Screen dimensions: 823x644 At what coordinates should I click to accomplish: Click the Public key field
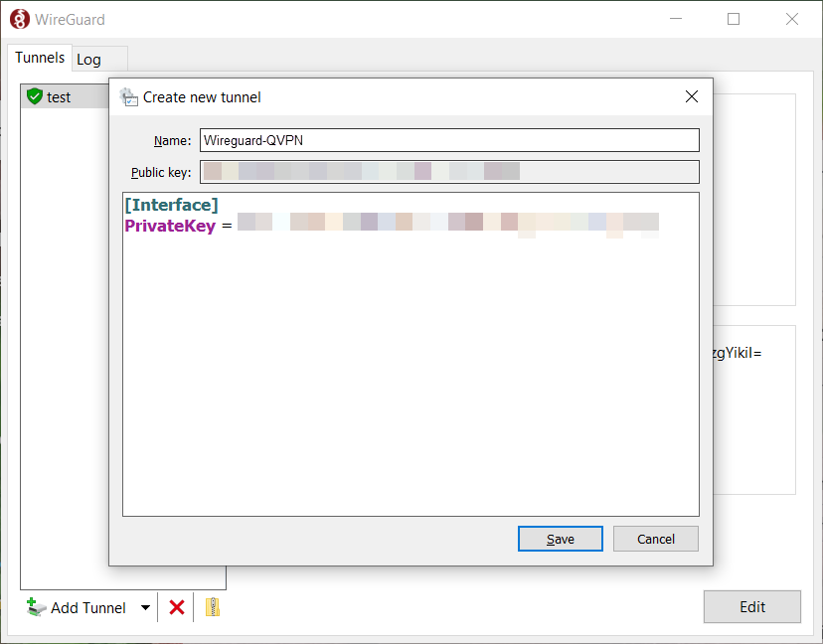pos(449,172)
